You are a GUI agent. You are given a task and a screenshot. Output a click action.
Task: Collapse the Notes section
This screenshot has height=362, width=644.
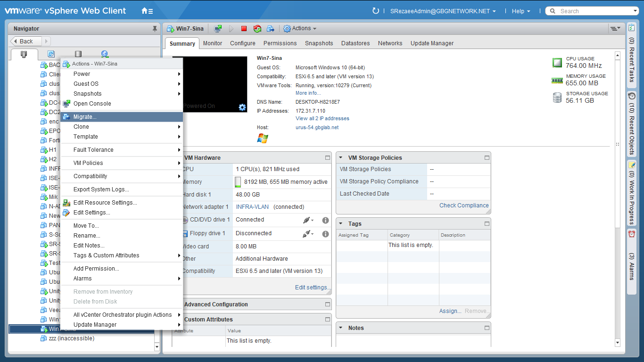click(341, 328)
